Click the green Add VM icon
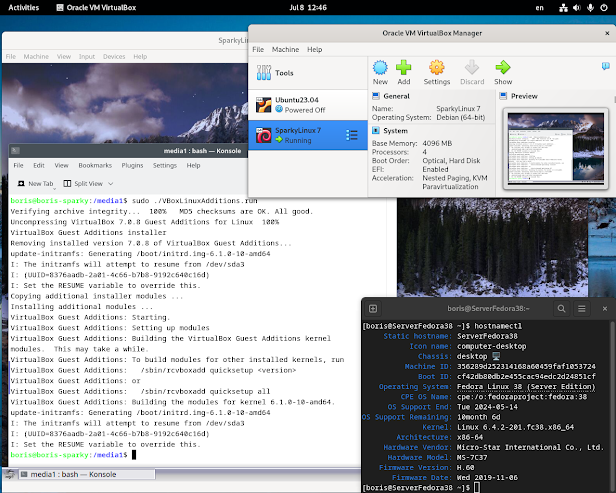 (x=403, y=68)
